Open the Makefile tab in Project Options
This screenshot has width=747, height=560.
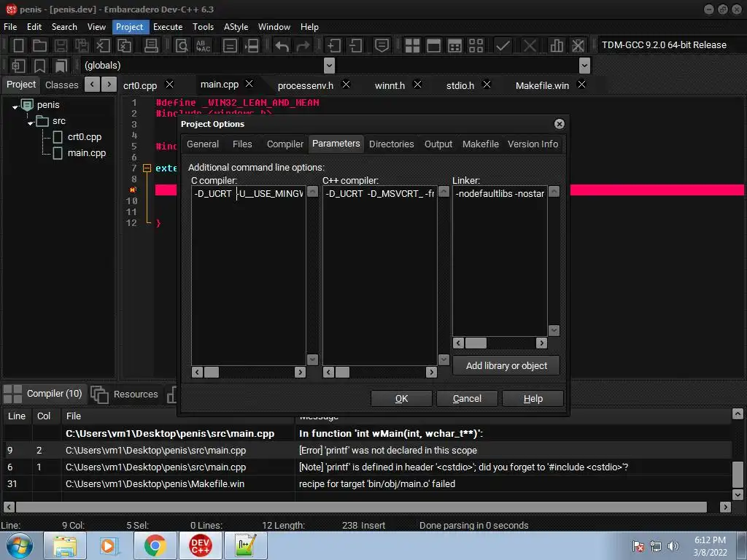[x=480, y=144]
